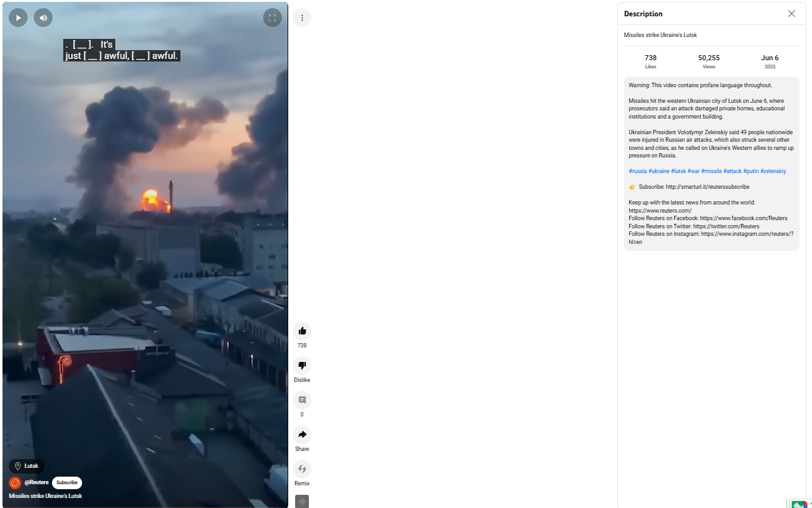
Task: Subscribe to the Reuters channel
Action: point(67,483)
